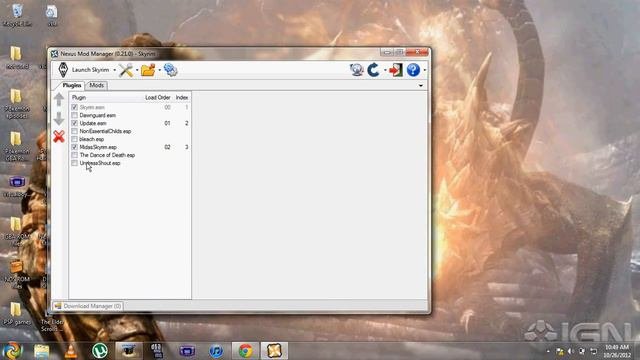Click the red arrow logout door icon
The width and height of the screenshot is (640, 360).
(396, 70)
